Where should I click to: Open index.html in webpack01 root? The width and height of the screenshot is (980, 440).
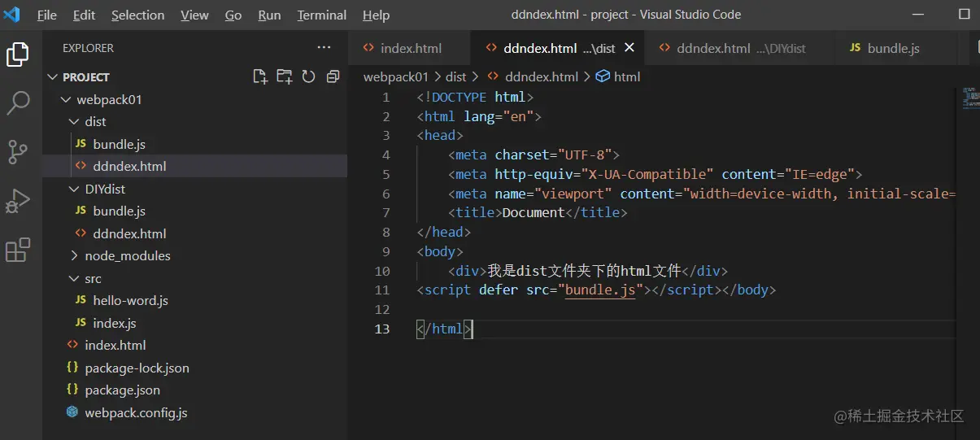pos(195,345)
